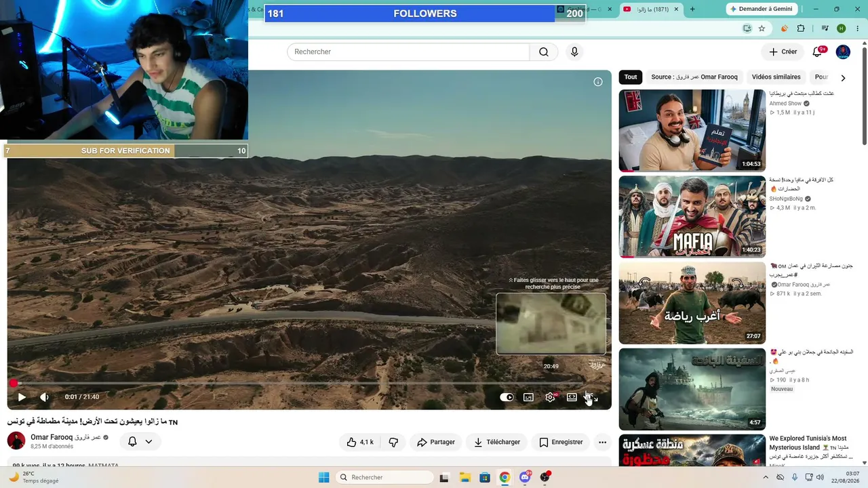Click the taskbar Rechercher search box

point(384,477)
